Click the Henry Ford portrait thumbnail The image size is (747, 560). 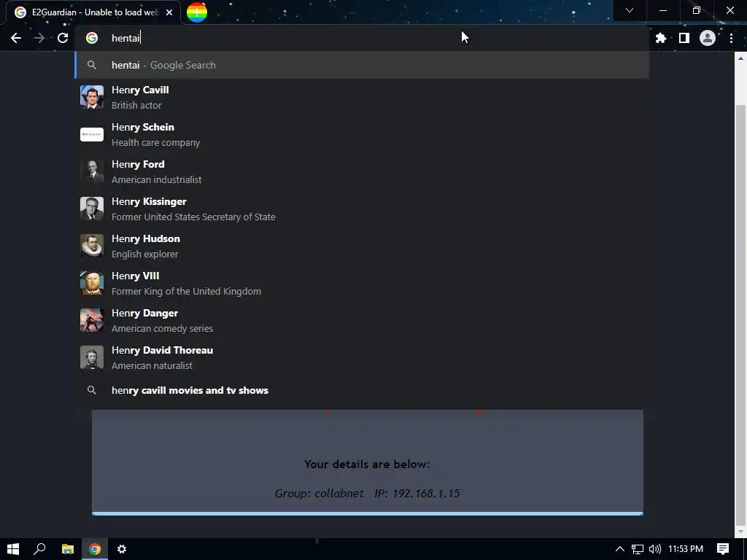(92, 171)
